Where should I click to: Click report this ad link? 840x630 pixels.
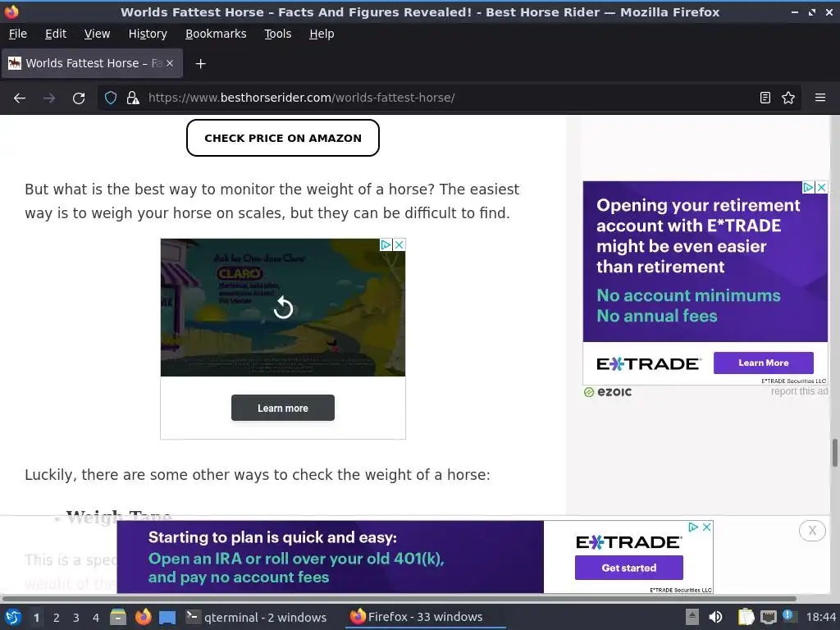(799, 391)
